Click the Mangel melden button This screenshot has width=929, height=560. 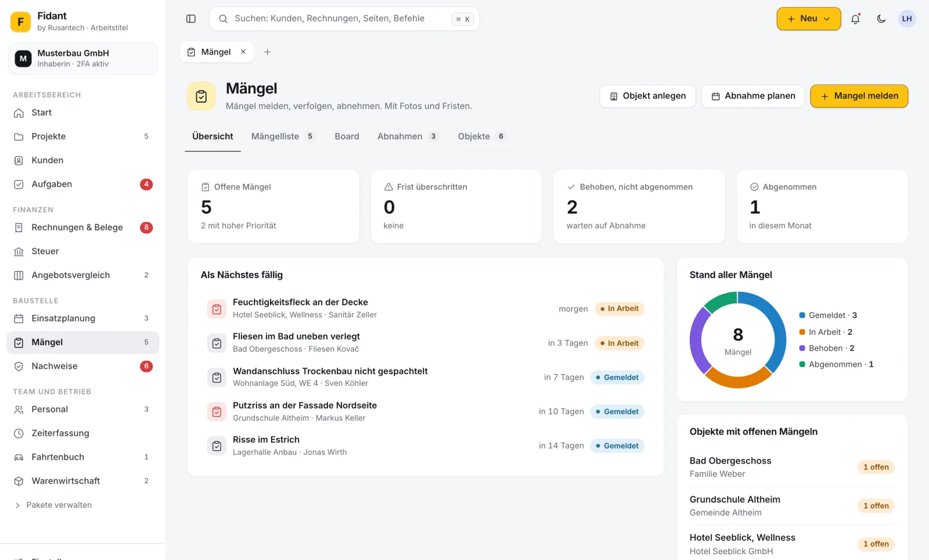[859, 96]
